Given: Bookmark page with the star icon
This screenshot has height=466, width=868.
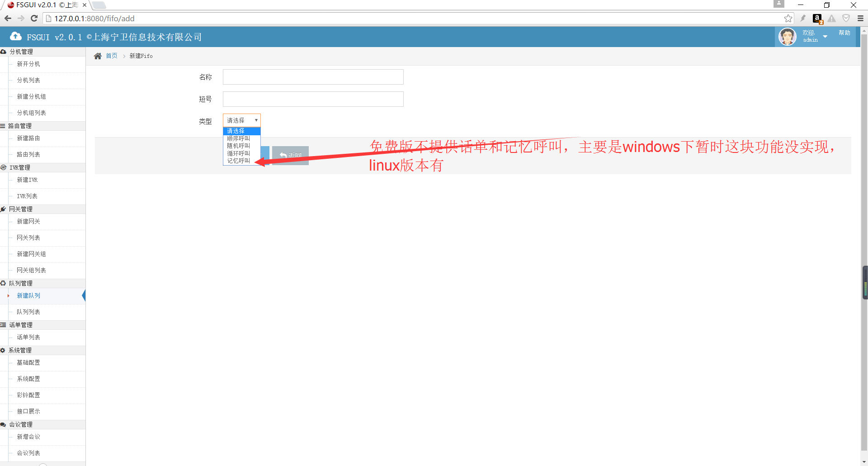Looking at the screenshot, I should (x=788, y=19).
